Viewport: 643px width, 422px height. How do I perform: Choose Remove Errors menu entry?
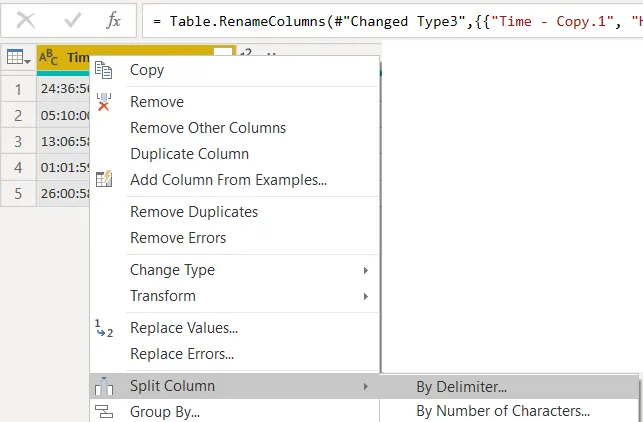178,238
